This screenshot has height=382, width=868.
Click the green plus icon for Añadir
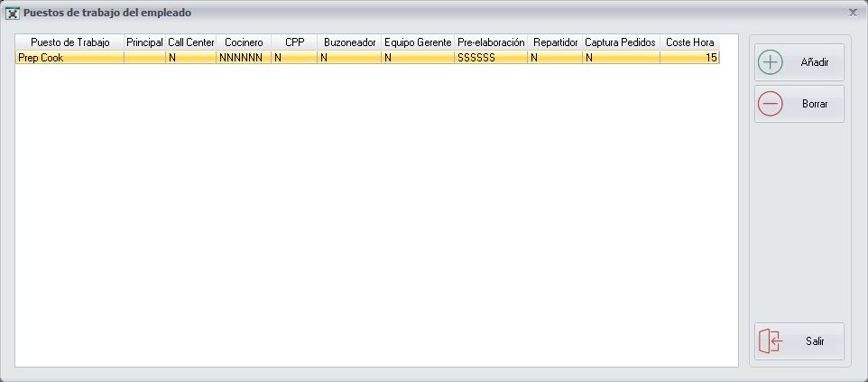click(771, 63)
